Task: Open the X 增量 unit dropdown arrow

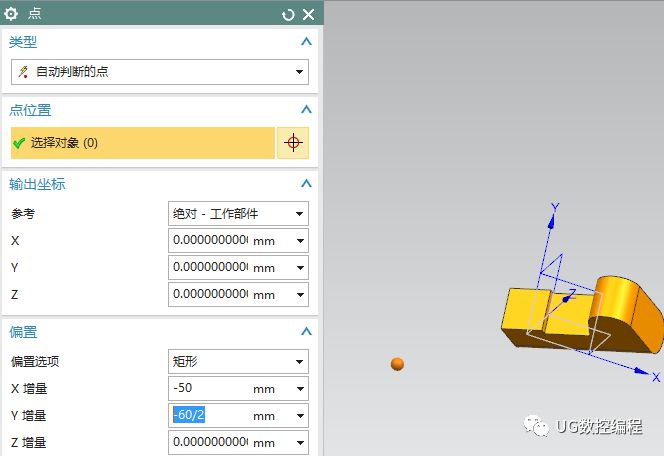Action: pyautogui.click(x=299, y=388)
